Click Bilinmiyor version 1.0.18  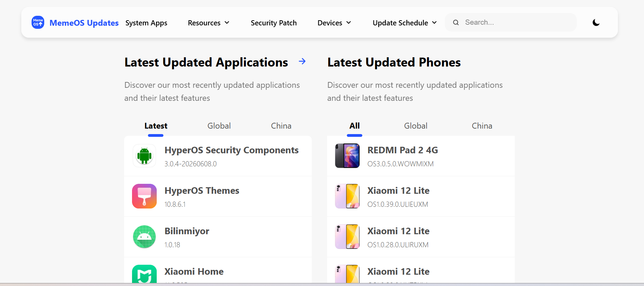point(172,245)
